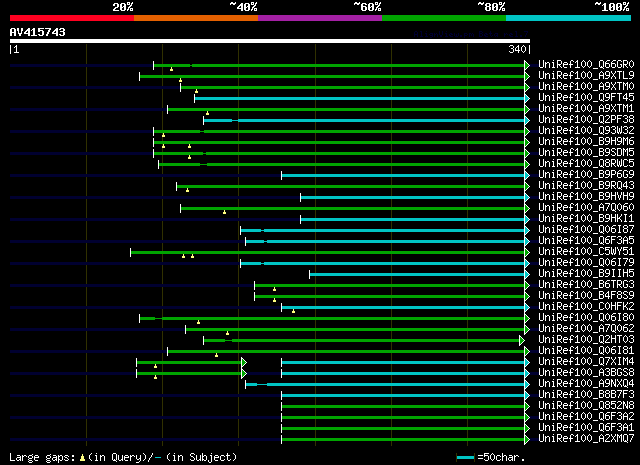Click the AV415743 query name

click(x=38, y=32)
